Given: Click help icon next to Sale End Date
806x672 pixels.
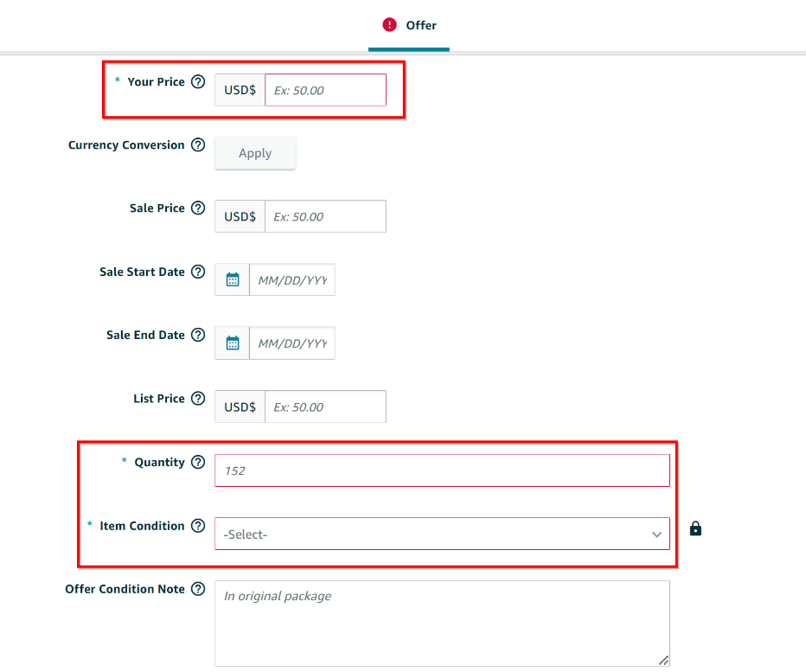Looking at the screenshot, I should [198, 335].
